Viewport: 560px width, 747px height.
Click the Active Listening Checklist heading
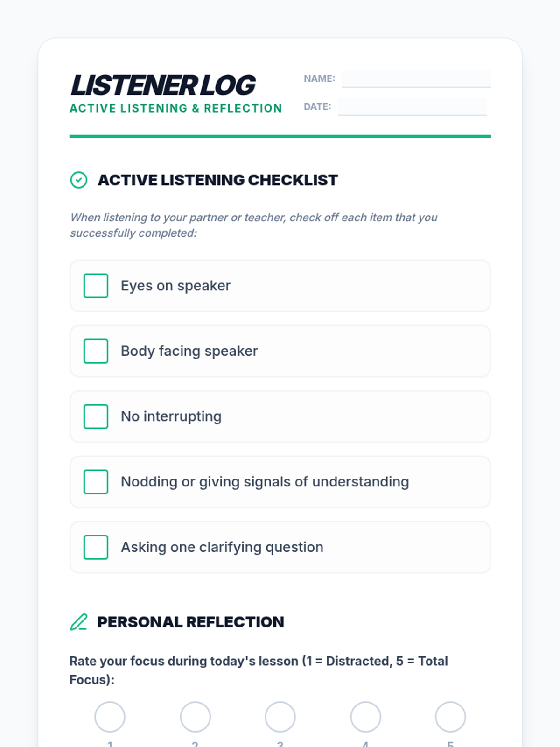217,180
